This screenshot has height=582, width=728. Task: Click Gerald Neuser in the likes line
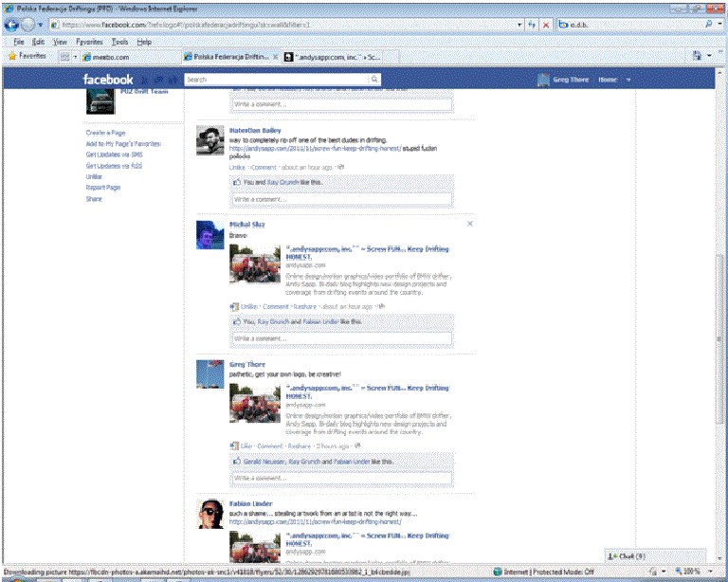(x=264, y=462)
